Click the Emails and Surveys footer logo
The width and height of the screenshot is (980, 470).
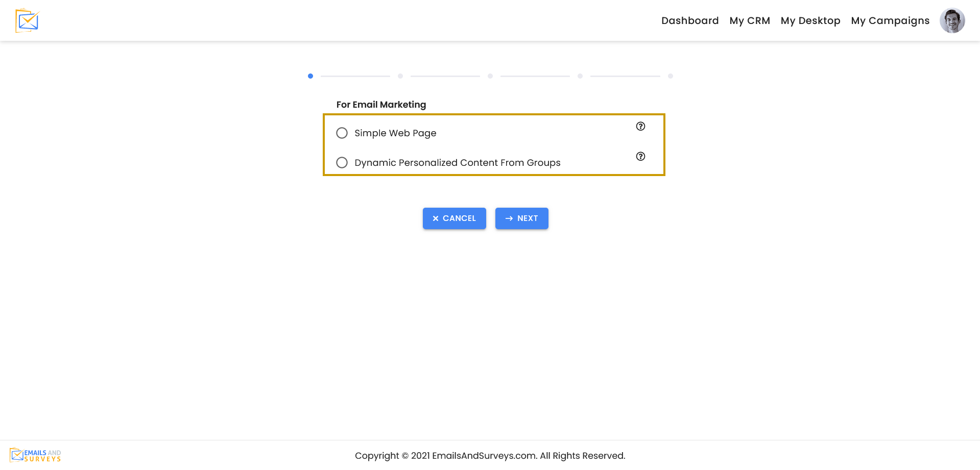[35, 455]
